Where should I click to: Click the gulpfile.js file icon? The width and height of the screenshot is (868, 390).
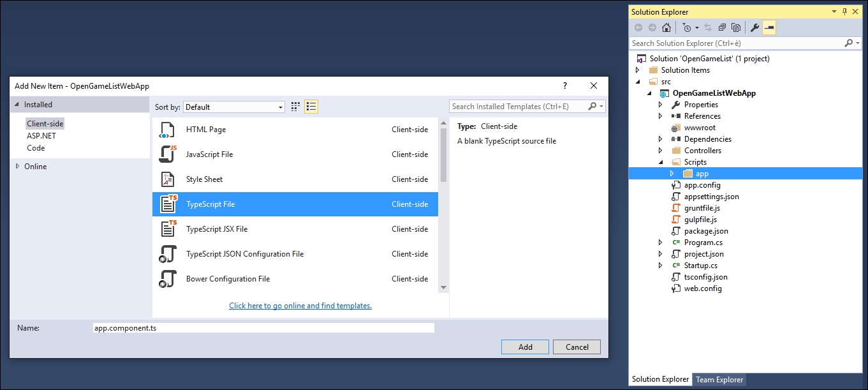click(x=677, y=220)
